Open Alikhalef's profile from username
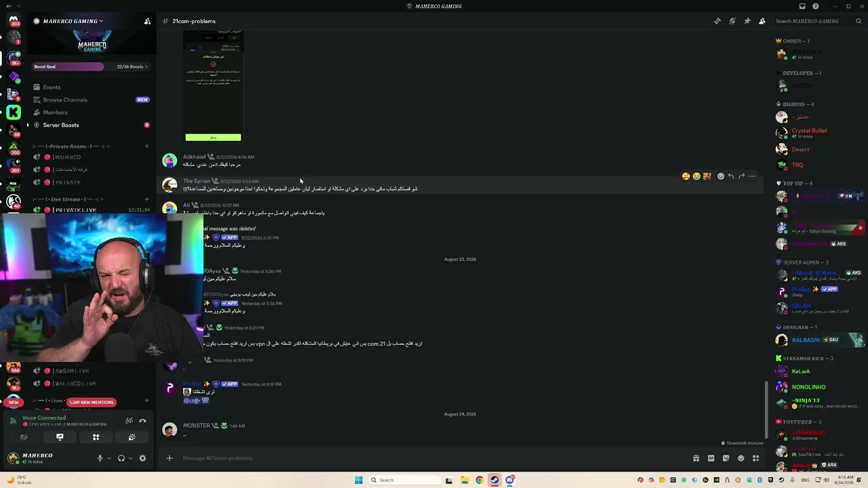 point(194,157)
